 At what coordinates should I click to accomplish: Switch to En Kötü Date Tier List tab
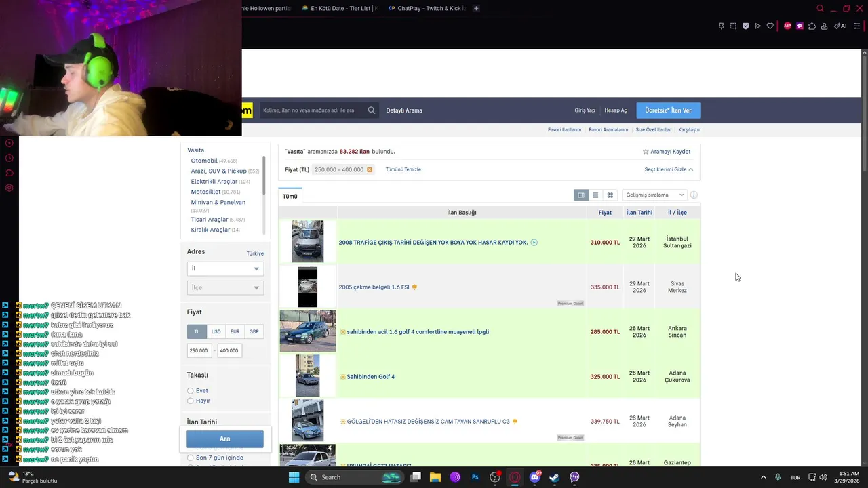tap(339, 9)
